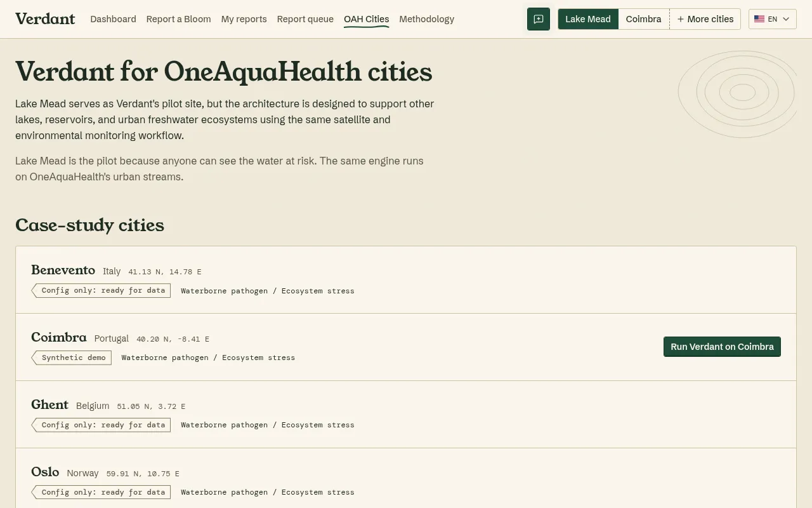Click the Coimbra city heading
Image resolution: width=812 pixels, height=508 pixels.
tap(59, 337)
